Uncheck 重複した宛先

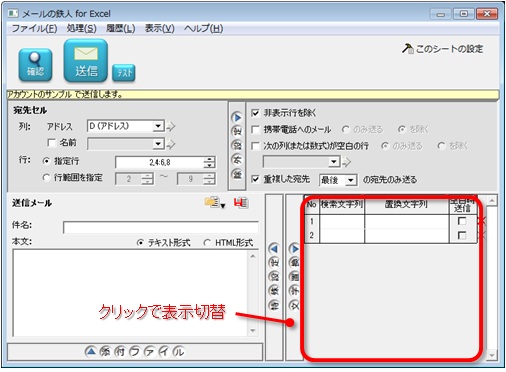255,179
